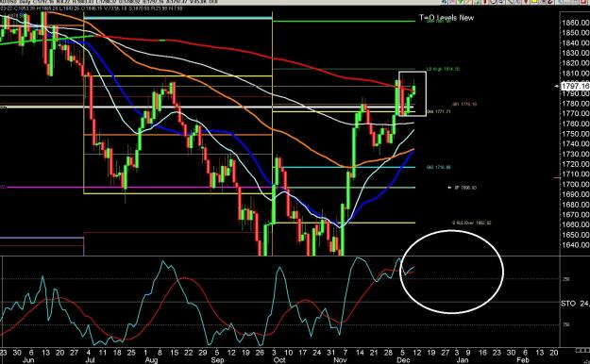Viewport: 590px width, 364px height.
Task: Click the 1760.00 price axis label
Action: tap(575, 124)
